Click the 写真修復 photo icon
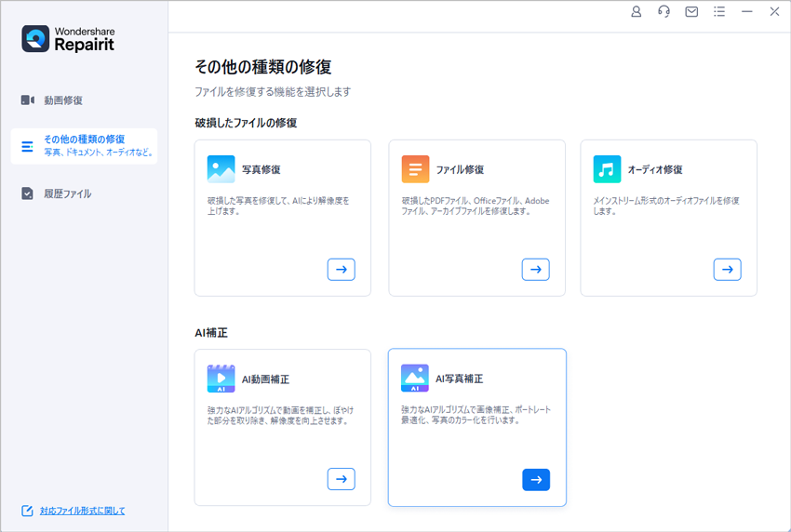Screen dimensions: 791x532 221,169
